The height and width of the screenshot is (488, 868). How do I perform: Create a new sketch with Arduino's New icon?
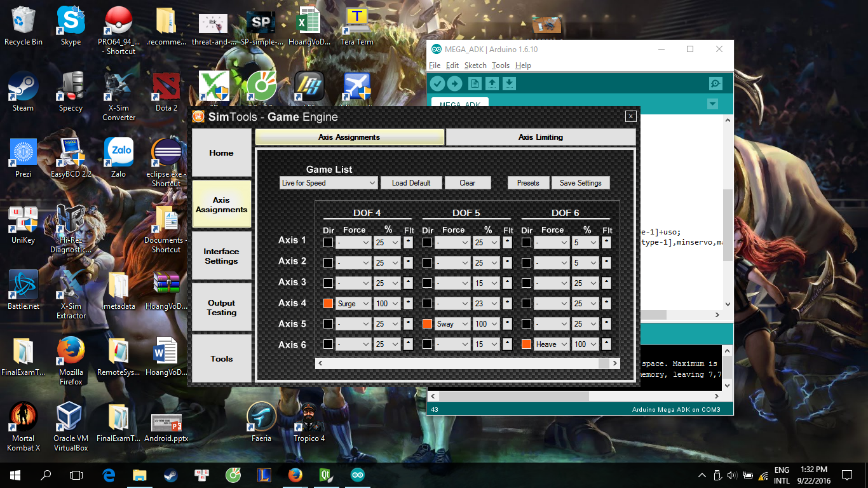(475, 83)
